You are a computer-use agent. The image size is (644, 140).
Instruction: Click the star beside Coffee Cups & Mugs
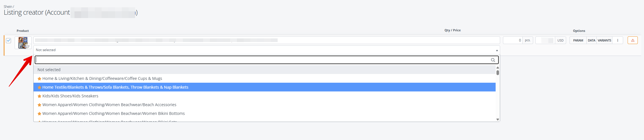pyautogui.click(x=39, y=79)
